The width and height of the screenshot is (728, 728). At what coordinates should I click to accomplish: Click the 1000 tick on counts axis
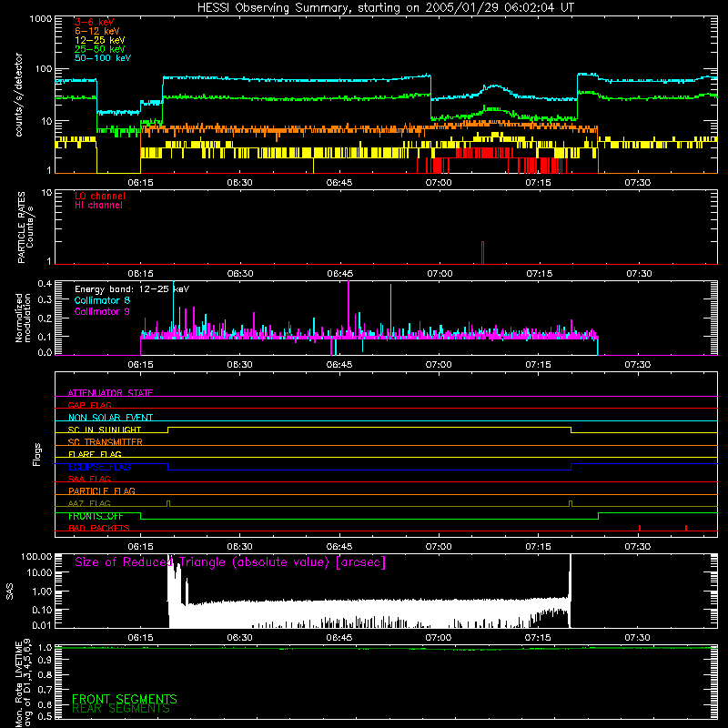pyautogui.click(x=41, y=19)
